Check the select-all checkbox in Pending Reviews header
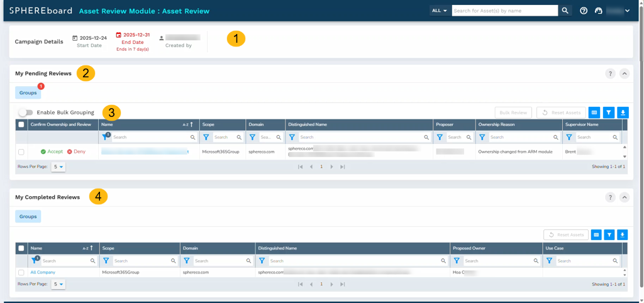 21,124
